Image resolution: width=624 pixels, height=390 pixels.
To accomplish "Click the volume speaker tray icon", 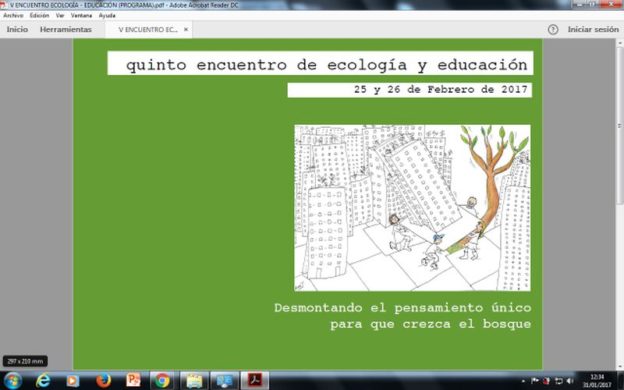I will [570, 381].
